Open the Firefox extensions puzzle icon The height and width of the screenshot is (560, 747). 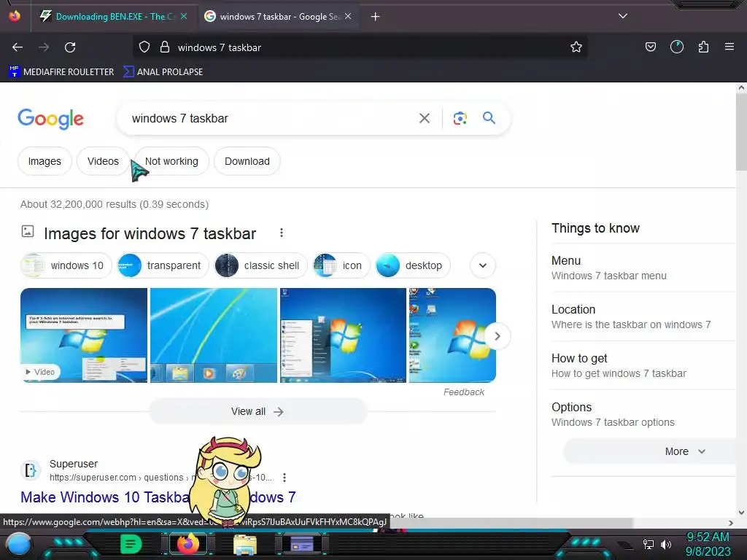(x=703, y=47)
